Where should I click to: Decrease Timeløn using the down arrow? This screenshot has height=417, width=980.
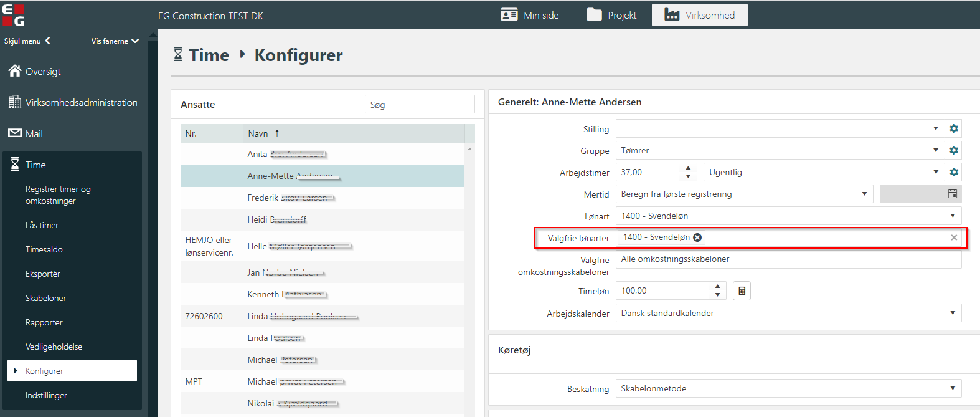717,295
